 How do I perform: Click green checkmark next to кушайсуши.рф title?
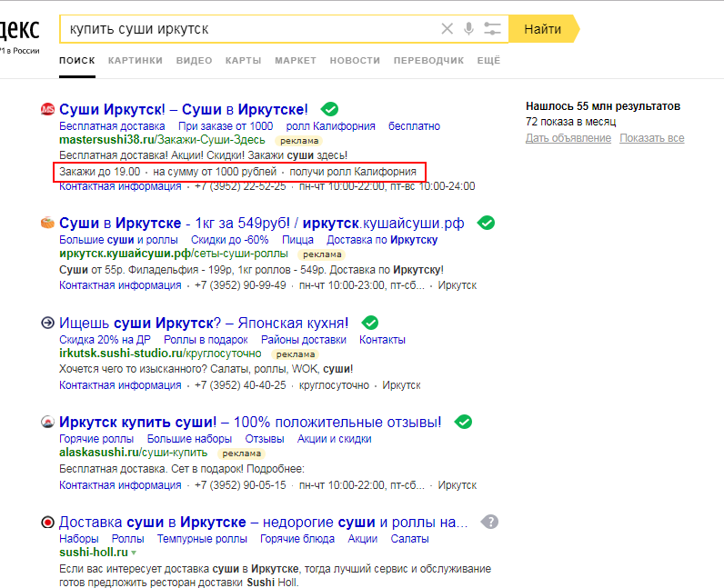pyautogui.click(x=487, y=223)
